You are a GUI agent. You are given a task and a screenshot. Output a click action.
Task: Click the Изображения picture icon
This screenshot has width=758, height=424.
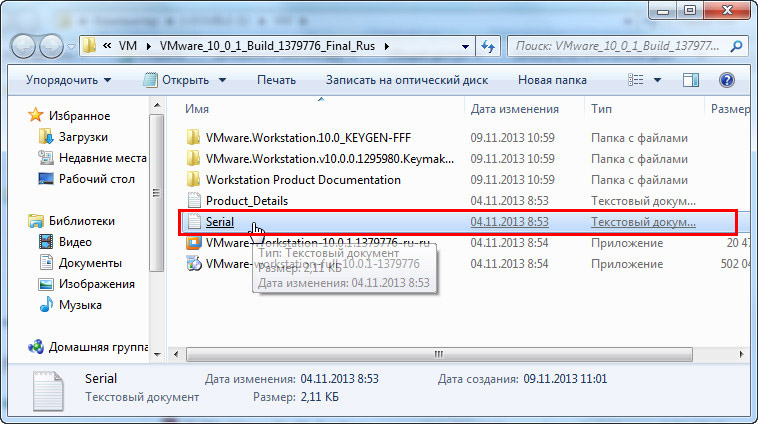coord(45,284)
